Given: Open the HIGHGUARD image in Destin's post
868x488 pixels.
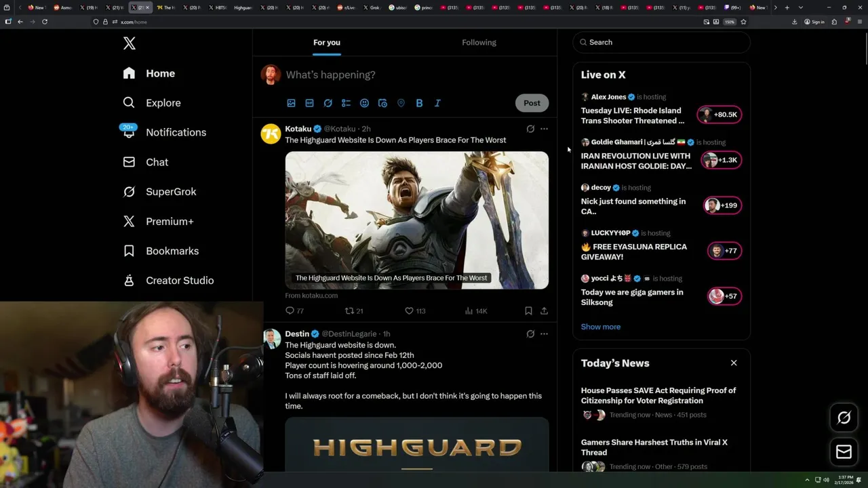Looking at the screenshot, I should 416,445.
